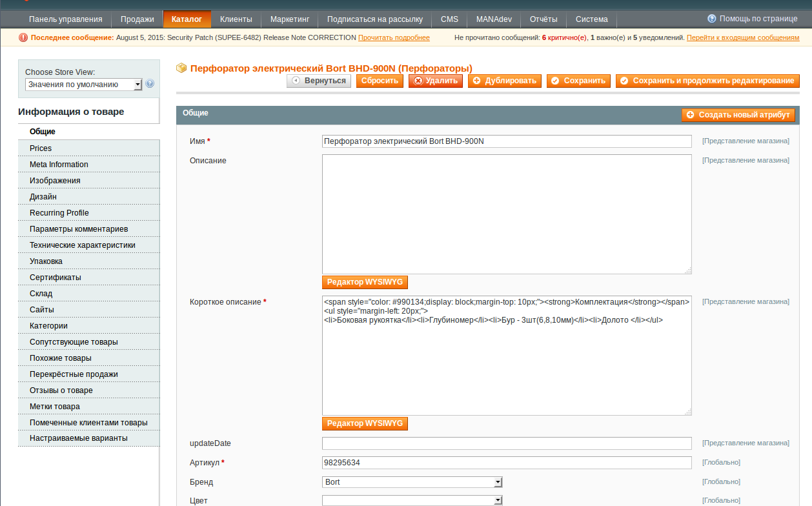812x506 pixels.
Task: Click the Помощь по странице link
Action: (758, 19)
